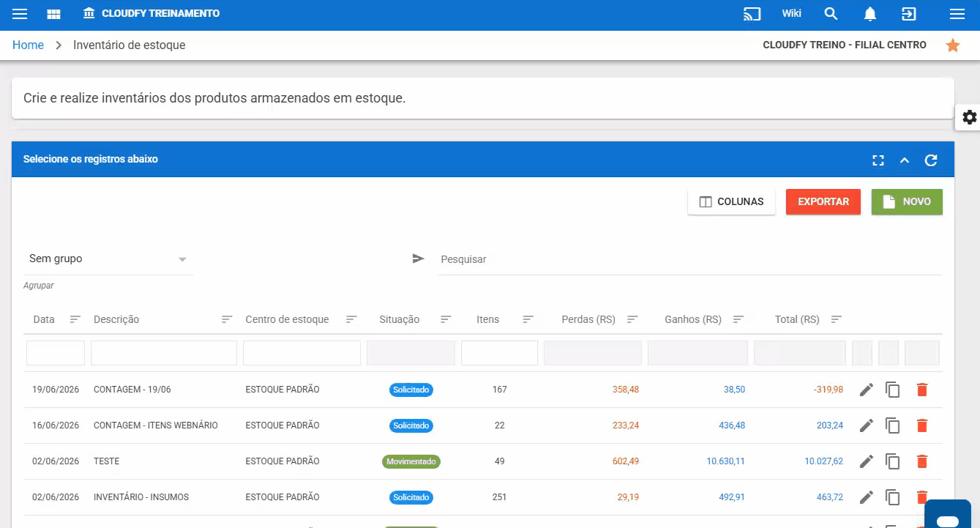The width and height of the screenshot is (980, 528).
Task: Duplicate the CONTAGEM - ITENS WEBNÁRIO record
Action: (x=893, y=425)
